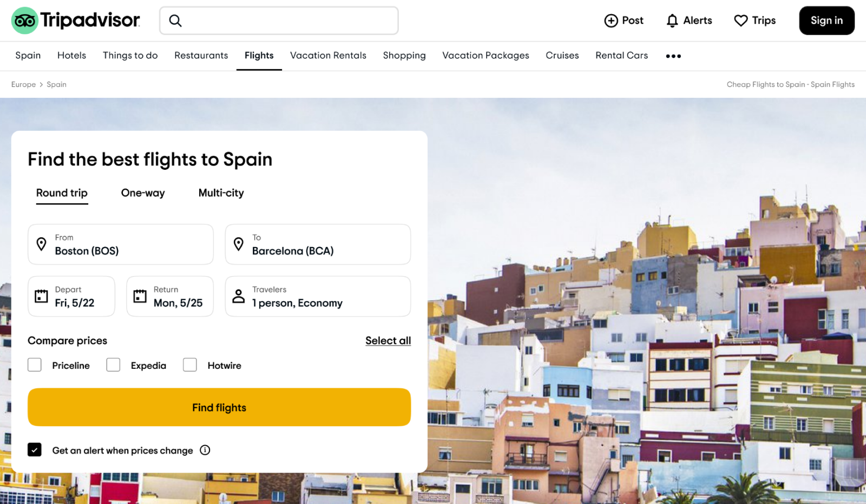This screenshot has width=866, height=504.
Task: Open the Return date picker
Action: click(x=170, y=296)
